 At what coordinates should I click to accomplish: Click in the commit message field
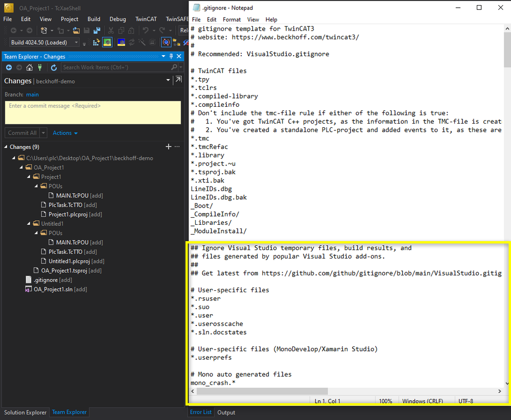pos(93,112)
